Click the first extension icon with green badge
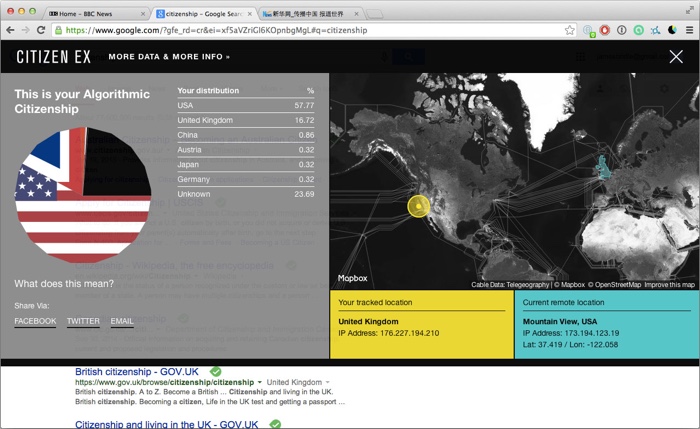 coord(588,31)
